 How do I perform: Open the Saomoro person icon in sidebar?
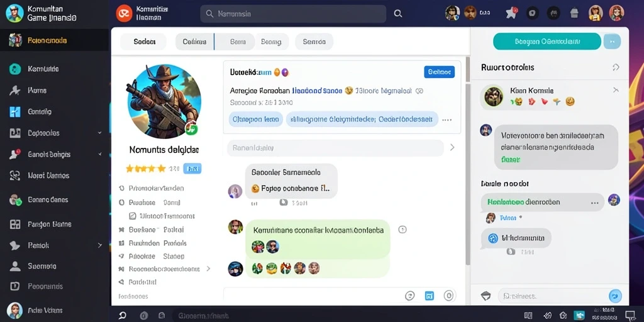click(x=15, y=266)
